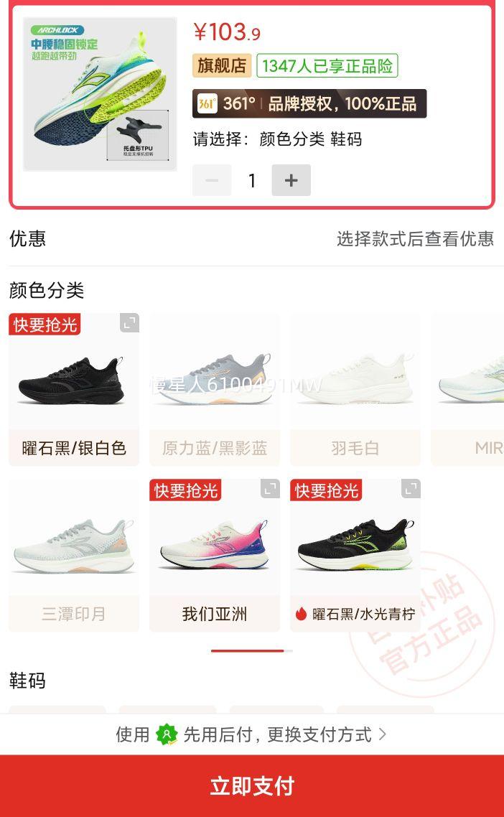
Task: Tap the flame icon on 曜石黑/水光青柠
Action: pos(301,614)
